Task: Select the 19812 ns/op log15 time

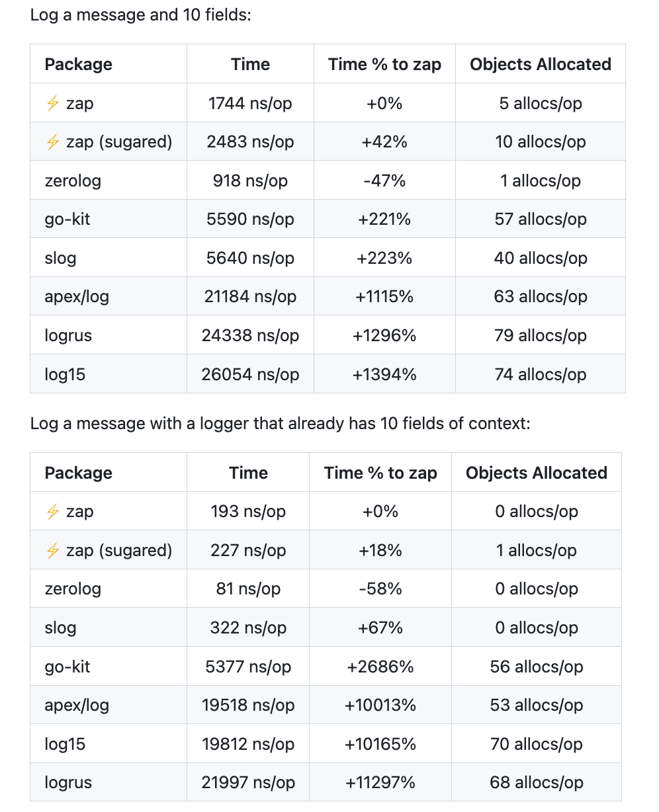Action: pos(248,744)
